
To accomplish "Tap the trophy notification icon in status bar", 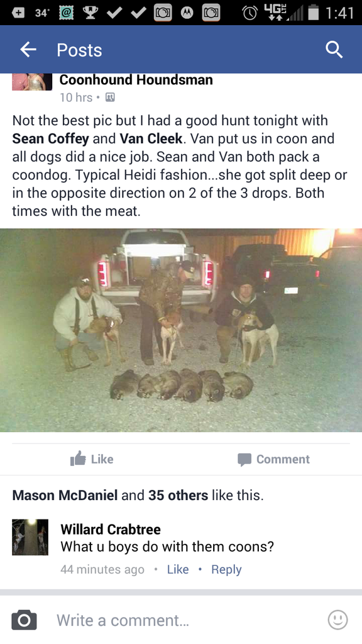I will [89, 13].
